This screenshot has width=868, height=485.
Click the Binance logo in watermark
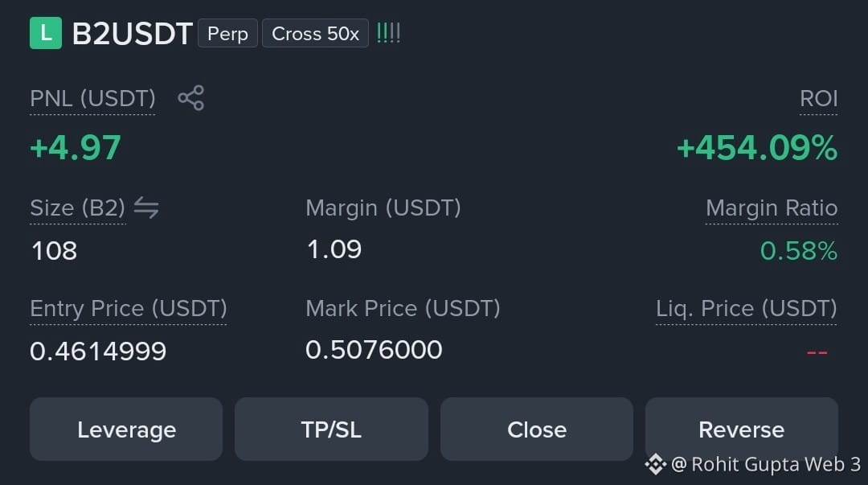(656, 464)
